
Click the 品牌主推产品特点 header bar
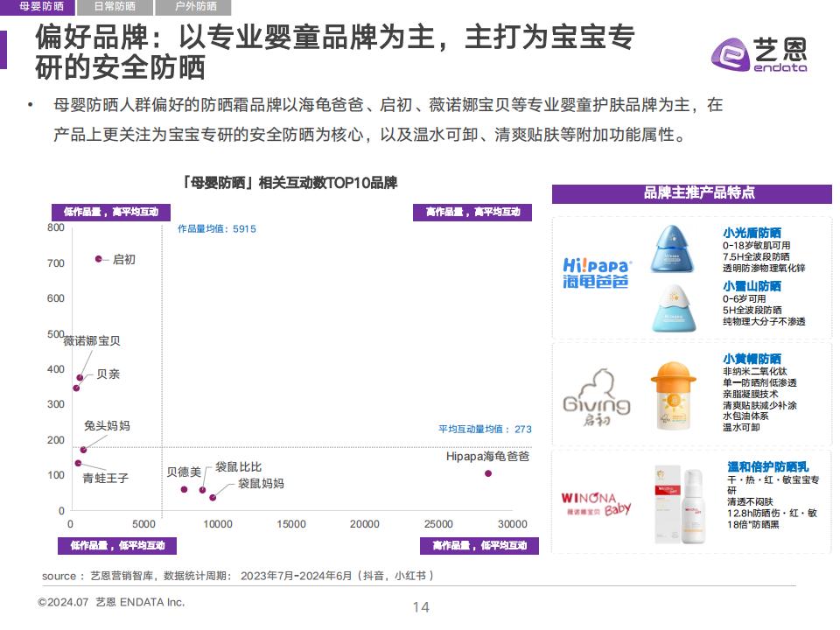[692, 193]
